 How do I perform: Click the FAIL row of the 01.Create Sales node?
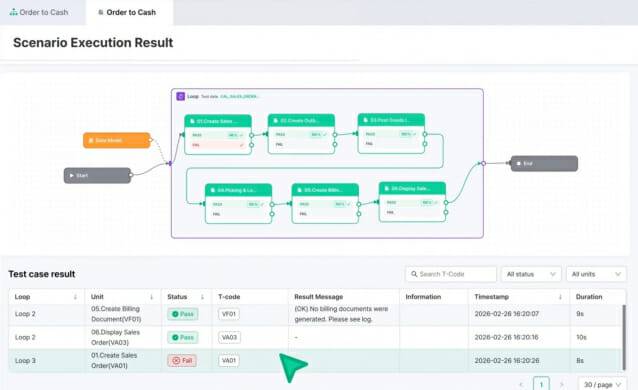click(218, 145)
